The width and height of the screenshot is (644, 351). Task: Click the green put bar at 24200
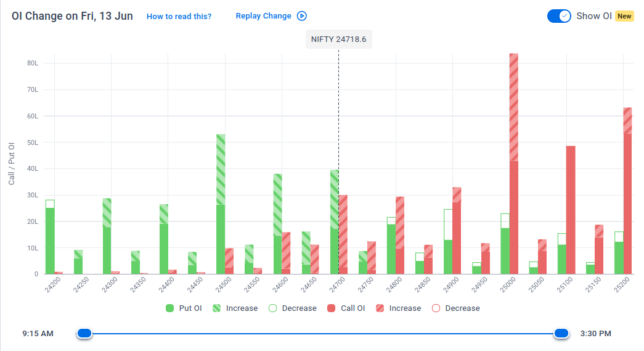tap(50, 237)
